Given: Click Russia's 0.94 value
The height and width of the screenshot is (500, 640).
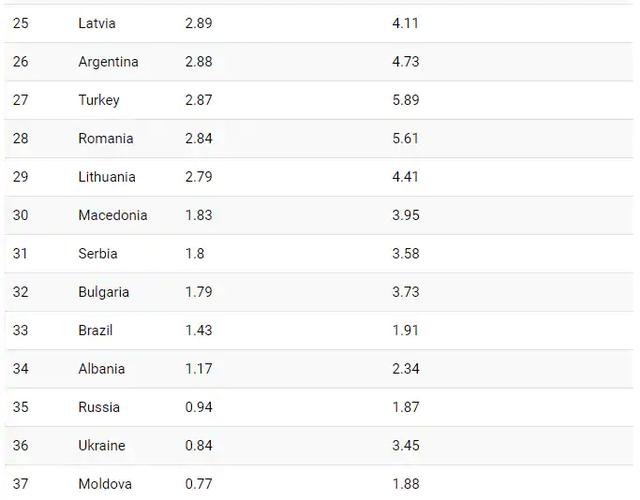Looking at the screenshot, I should tap(198, 407).
